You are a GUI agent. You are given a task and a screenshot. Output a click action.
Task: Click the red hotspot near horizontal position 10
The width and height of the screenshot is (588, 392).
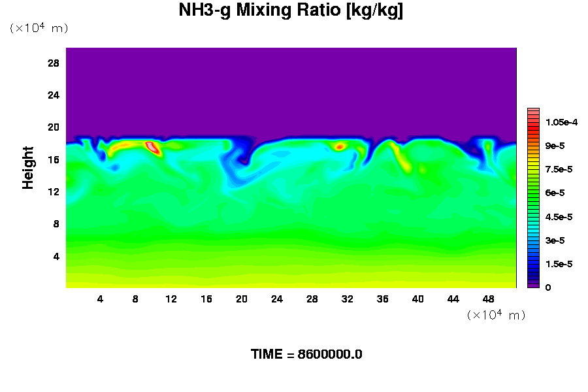click(152, 147)
